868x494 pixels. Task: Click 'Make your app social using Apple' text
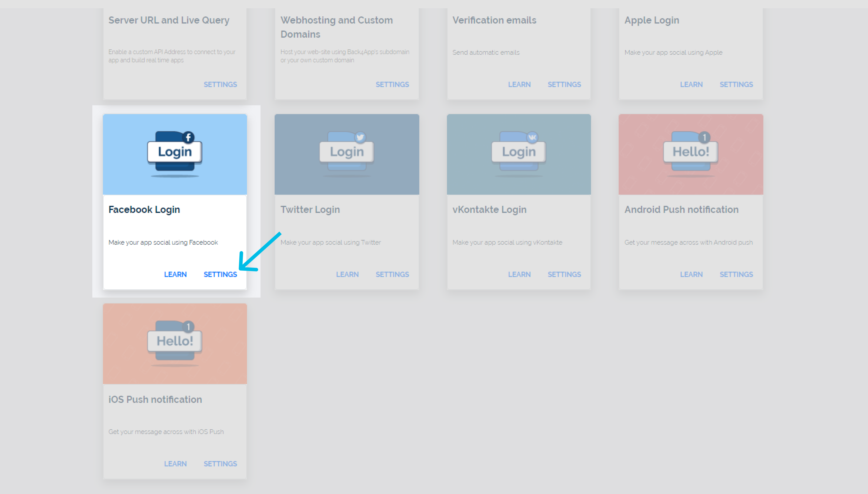click(673, 52)
